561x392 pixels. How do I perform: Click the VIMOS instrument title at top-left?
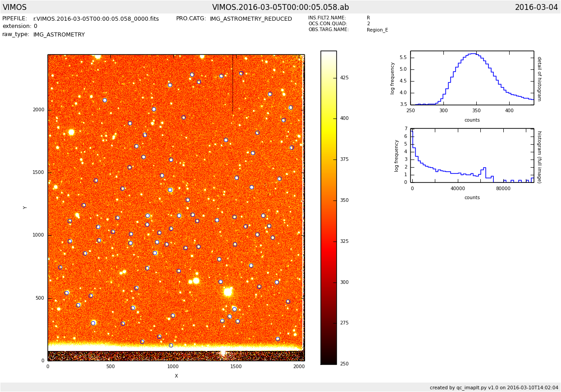coord(15,8)
